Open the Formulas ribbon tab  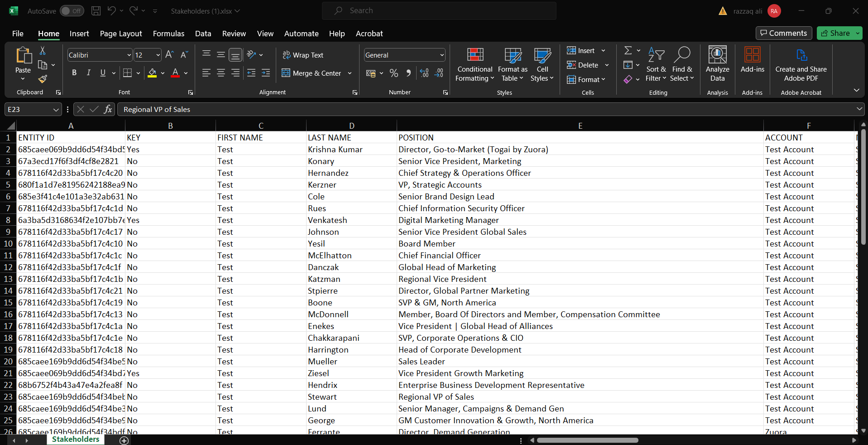pos(168,34)
